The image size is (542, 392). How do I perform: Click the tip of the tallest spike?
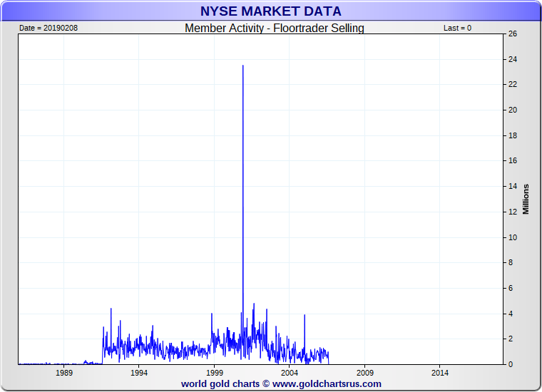[x=243, y=66]
